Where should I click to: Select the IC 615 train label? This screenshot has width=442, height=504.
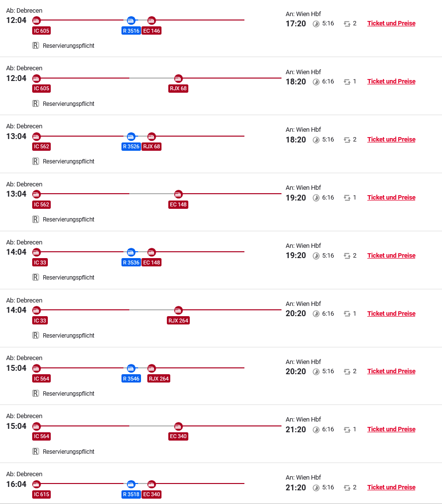(x=41, y=494)
